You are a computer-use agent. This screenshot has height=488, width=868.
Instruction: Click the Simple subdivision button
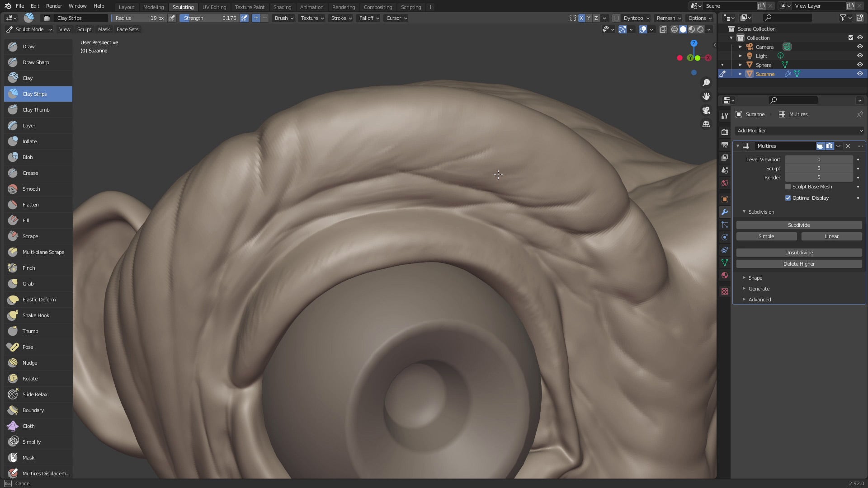pyautogui.click(x=766, y=236)
